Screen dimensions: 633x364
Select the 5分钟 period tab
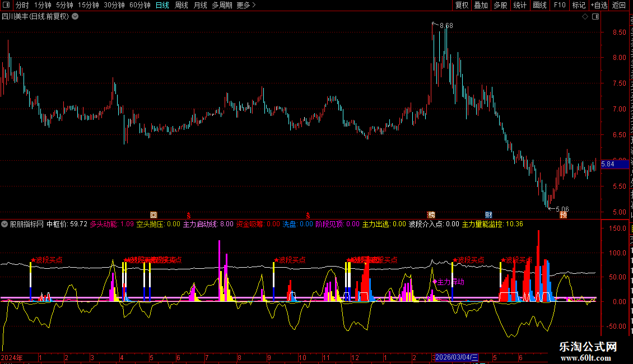coord(64,5)
